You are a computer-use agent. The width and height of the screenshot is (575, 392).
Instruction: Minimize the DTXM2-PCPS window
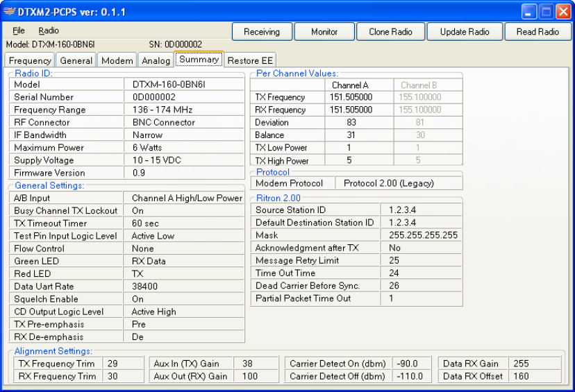pos(528,12)
